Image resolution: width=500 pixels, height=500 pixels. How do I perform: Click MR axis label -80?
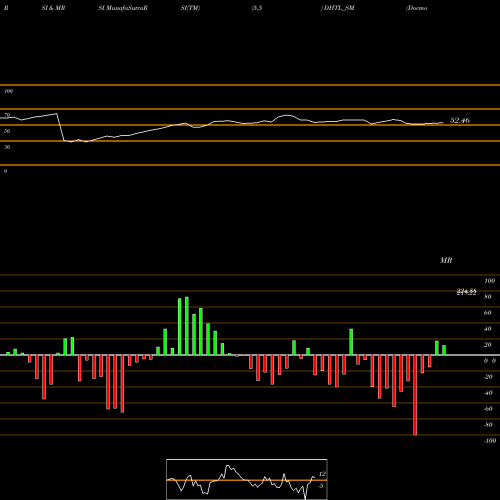[488, 425]
